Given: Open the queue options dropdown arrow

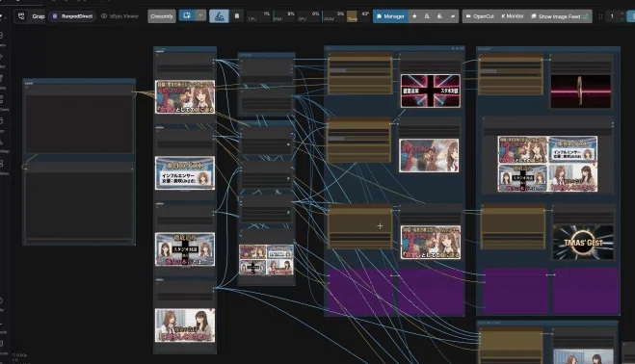Looking at the screenshot, I should click(x=200, y=15).
